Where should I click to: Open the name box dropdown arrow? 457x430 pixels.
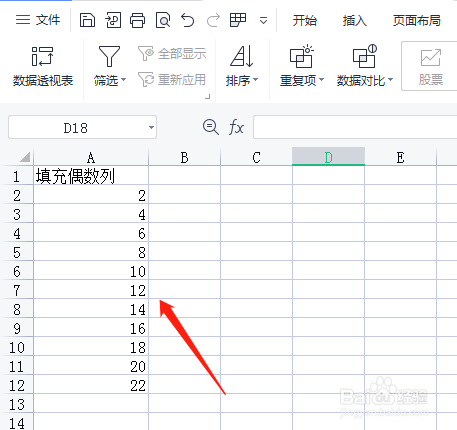click(x=151, y=128)
